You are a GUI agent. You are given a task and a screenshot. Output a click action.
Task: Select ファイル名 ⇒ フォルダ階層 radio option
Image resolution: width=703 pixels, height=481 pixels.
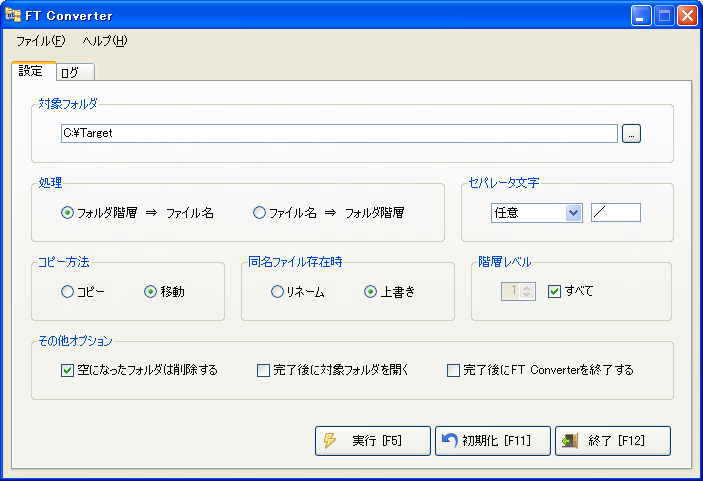click(x=260, y=212)
